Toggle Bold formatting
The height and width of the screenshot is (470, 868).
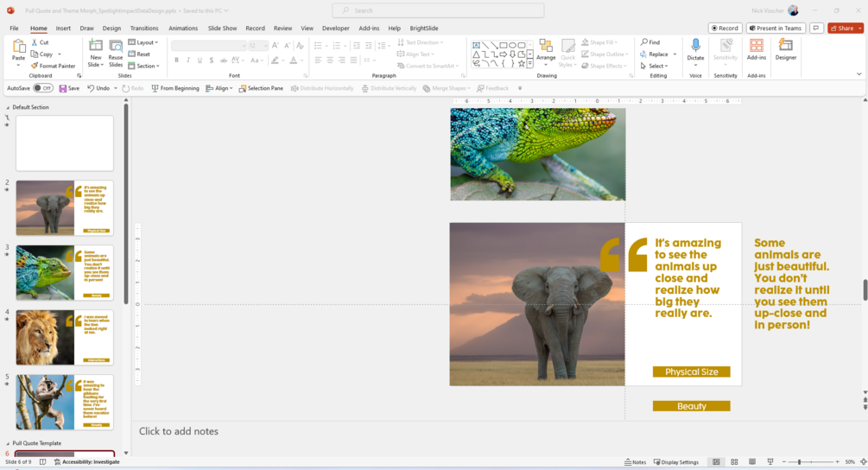coord(176,60)
